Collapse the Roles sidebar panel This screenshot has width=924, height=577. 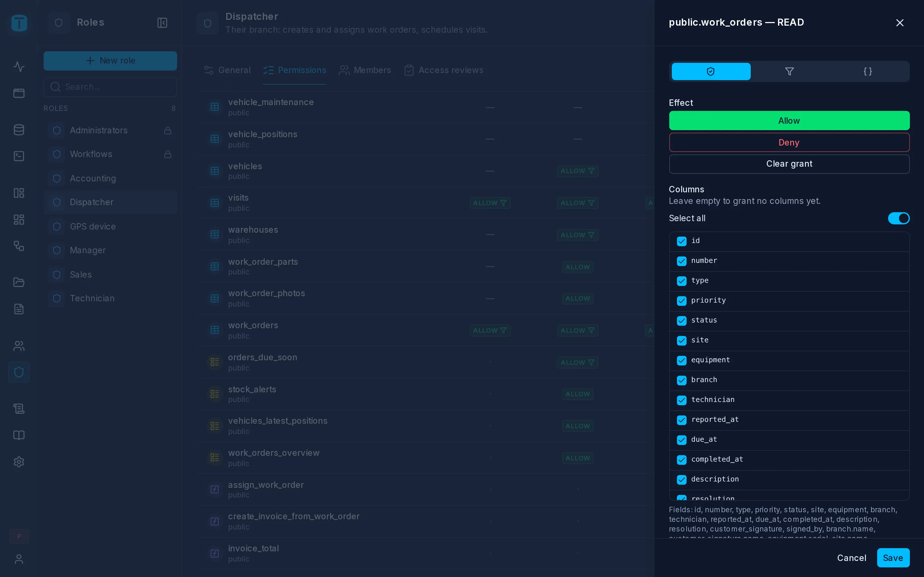point(162,22)
